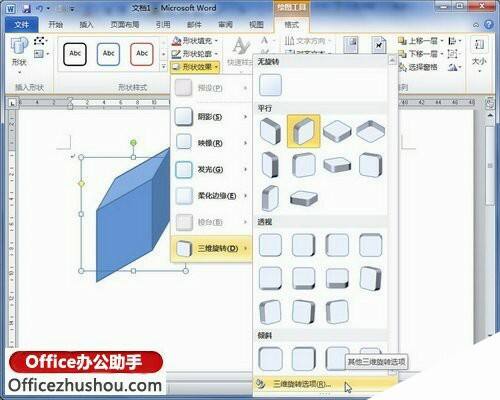Pick the second oblique preset under 倾斜

304,359
